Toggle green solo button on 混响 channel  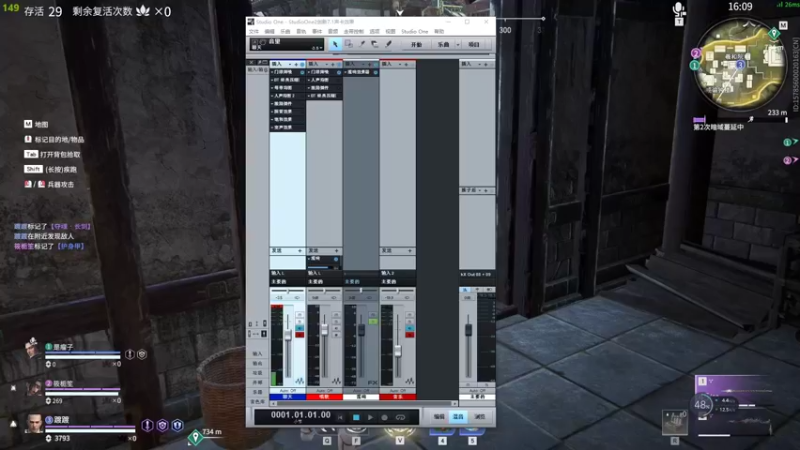coord(373,321)
